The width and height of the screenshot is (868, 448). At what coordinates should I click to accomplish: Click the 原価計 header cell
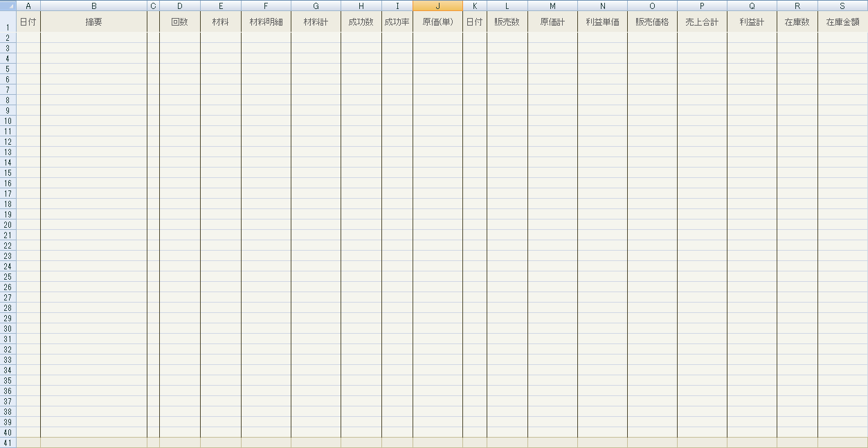(552, 21)
